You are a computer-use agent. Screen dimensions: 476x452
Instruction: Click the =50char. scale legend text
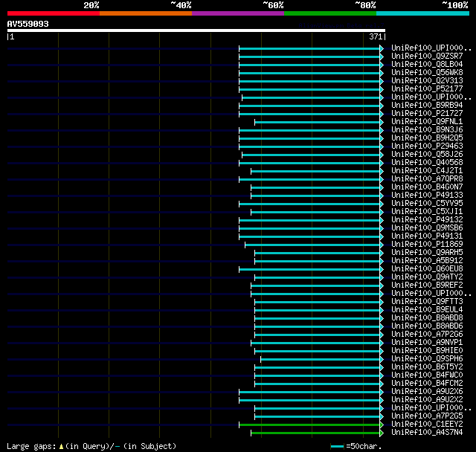pos(364,446)
